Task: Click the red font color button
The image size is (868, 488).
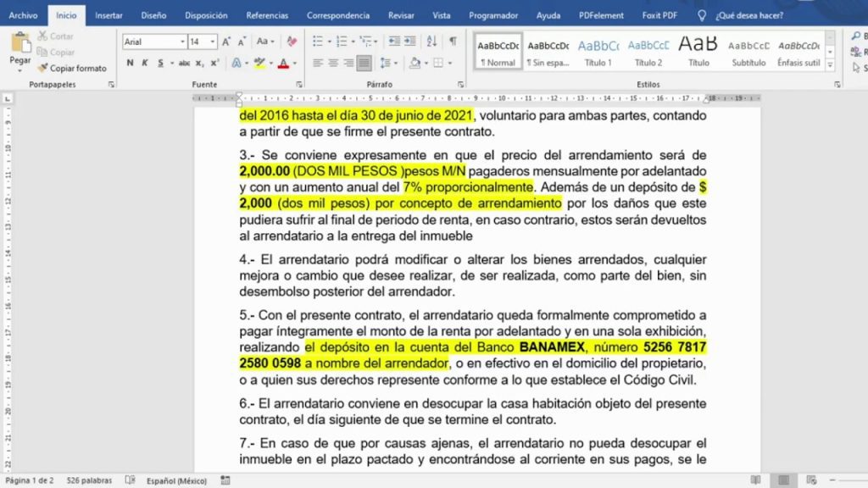Action: [282, 63]
